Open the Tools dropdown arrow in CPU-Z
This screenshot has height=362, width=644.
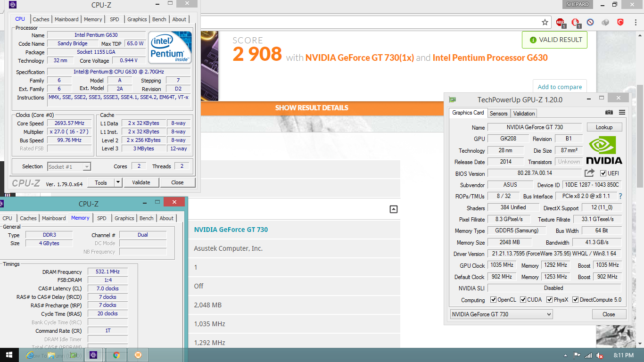[x=118, y=182]
